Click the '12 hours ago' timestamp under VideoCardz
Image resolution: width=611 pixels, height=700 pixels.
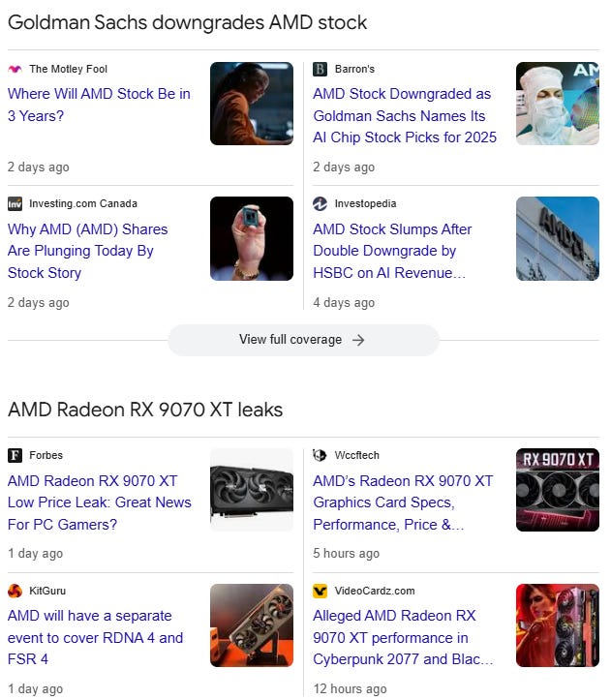[350, 688]
